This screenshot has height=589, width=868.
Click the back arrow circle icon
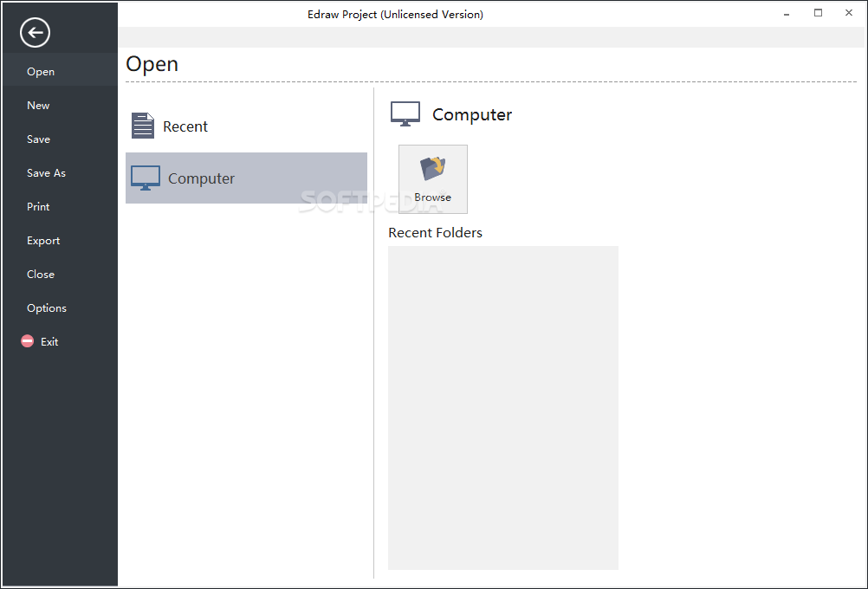(35, 33)
